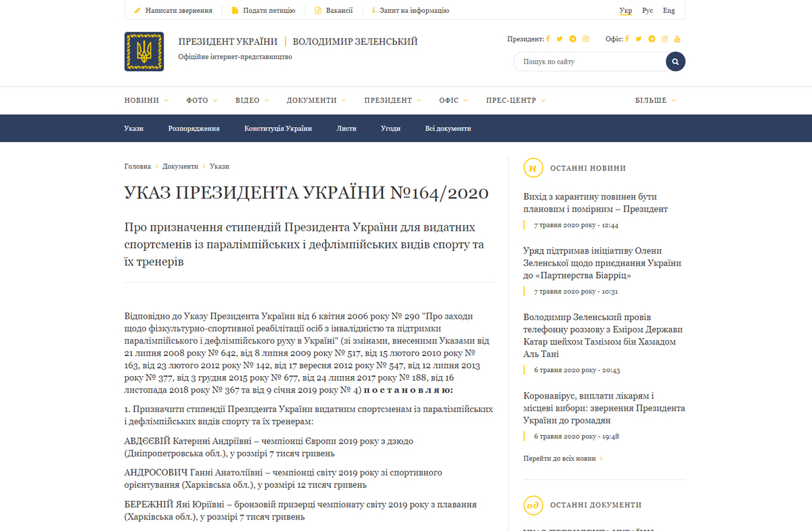The image size is (812, 531).
Task: Open the Office's YouTube icon
Action: pyautogui.click(x=677, y=39)
